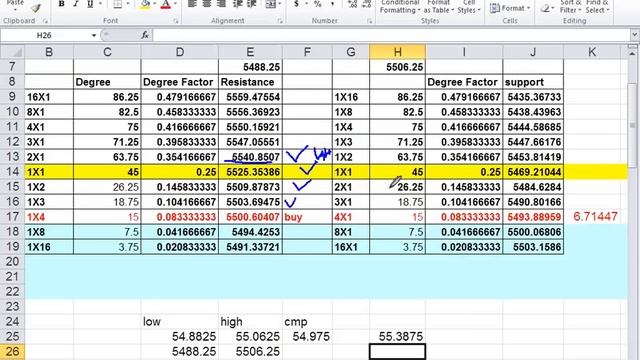Select the Format Painter brush
640x360 pixels.
coord(36,7)
